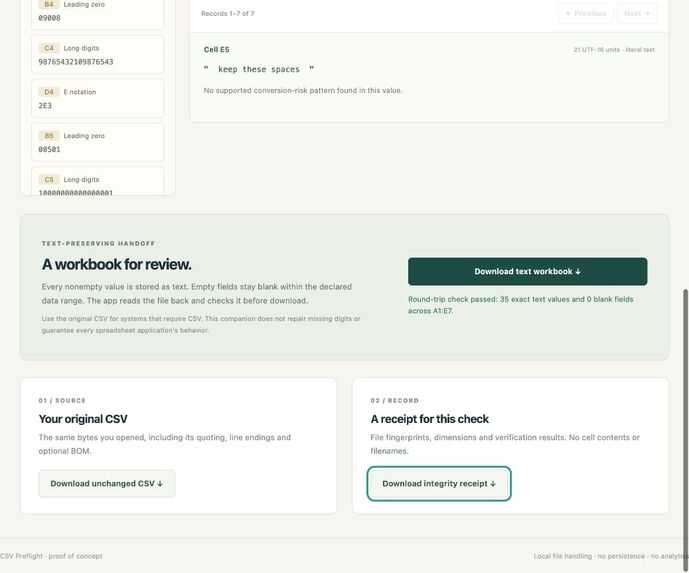This screenshot has width=689, height=573.
Task: Click 'Local file handling' footer text
Action: coord(611,556)
